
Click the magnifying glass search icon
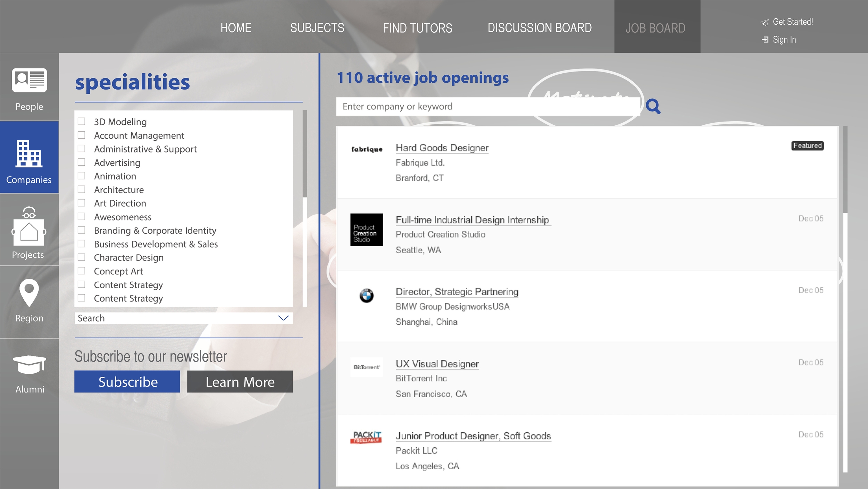pyautogui.click(x=653, y=106)
